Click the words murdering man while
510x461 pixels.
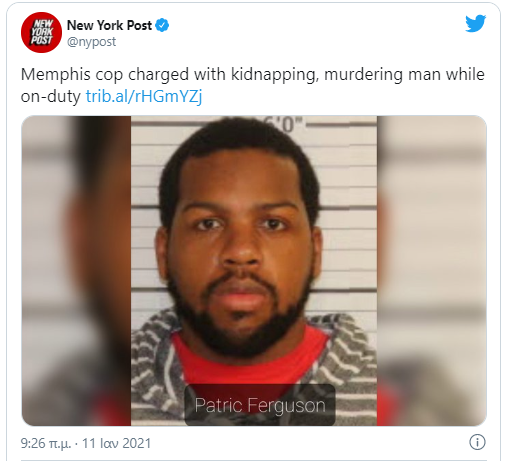click(x=404, y=74)
